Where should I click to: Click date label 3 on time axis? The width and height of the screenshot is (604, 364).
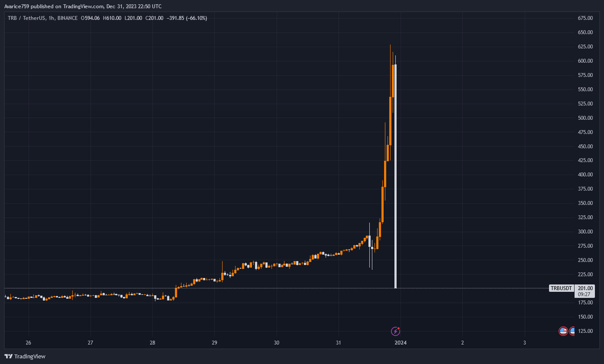point(524,343)
